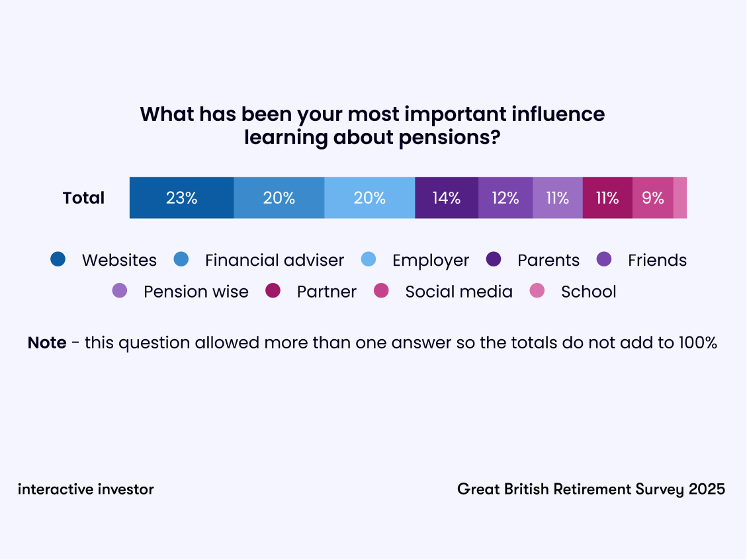Click the 14% Parents bar segment
Image resolution: width=747 pixels, height=560 pixels.
(x=447, y=198)
